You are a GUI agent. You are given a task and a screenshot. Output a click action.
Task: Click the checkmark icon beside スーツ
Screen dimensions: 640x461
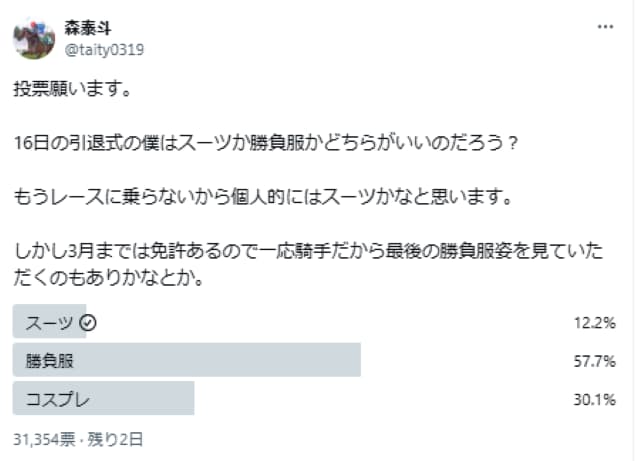87,322
